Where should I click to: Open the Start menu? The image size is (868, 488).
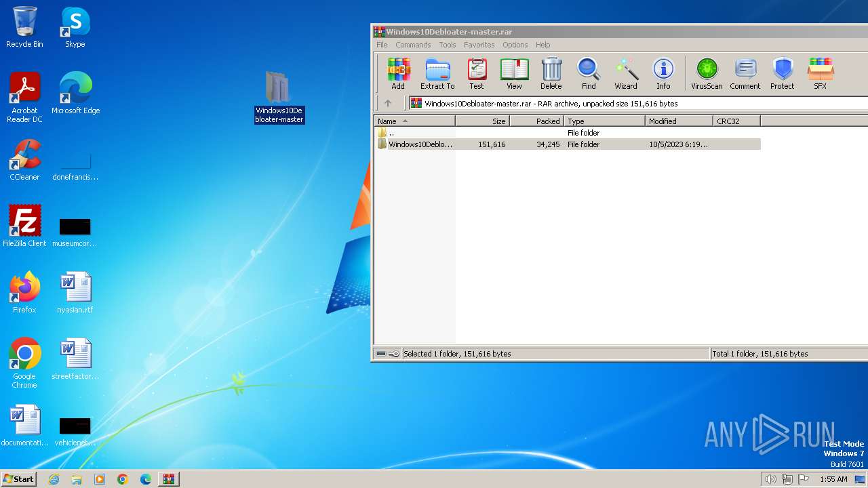(18, 479)
